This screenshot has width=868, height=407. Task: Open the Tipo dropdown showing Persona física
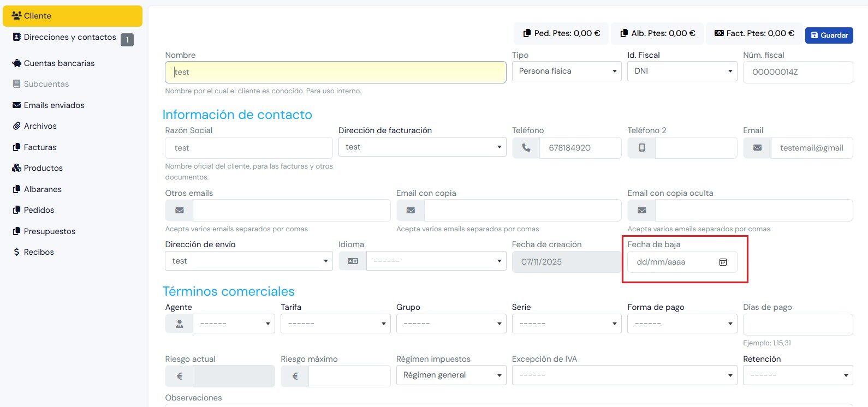point(566,71)
